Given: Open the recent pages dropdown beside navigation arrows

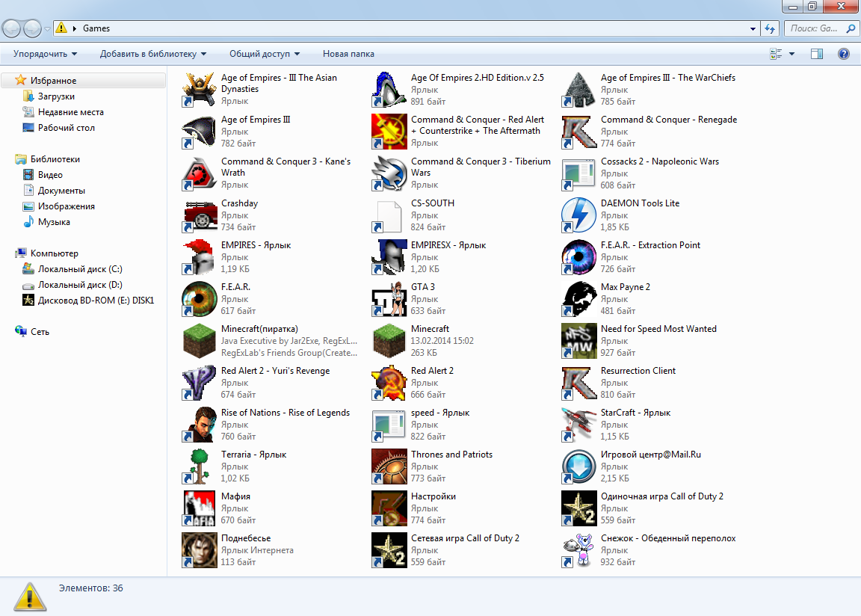Looking at the screenshot, I should coord(47,28).
